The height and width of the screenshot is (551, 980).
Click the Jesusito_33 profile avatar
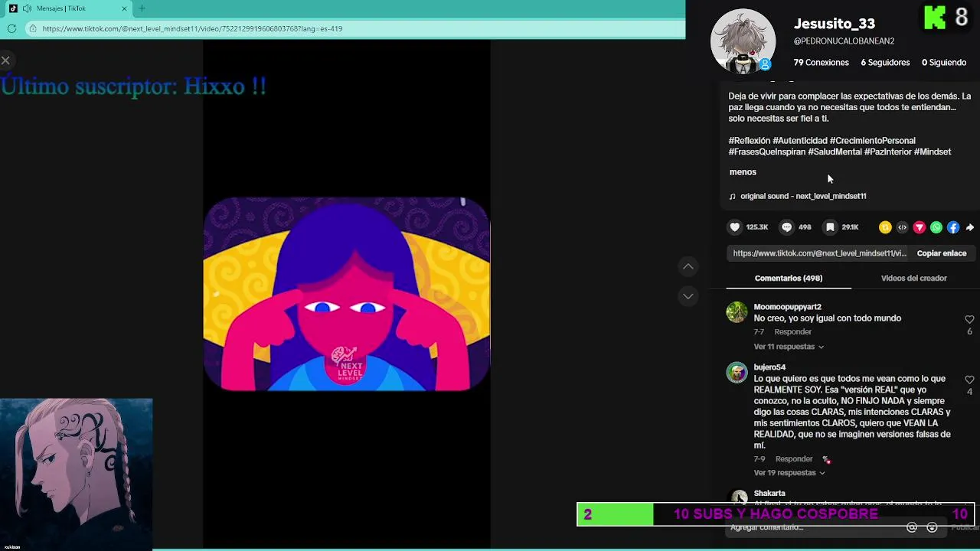coord(743,41)
